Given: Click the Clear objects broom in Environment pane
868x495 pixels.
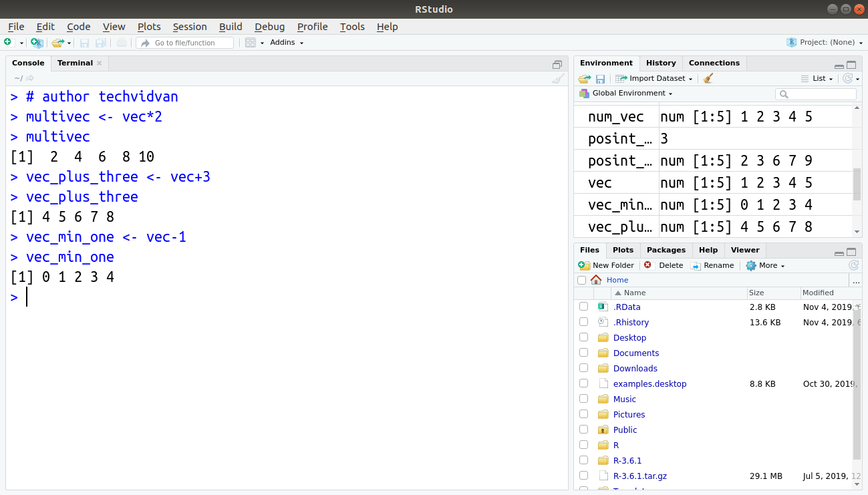Looking at the screenshot, I should (708, 78).
